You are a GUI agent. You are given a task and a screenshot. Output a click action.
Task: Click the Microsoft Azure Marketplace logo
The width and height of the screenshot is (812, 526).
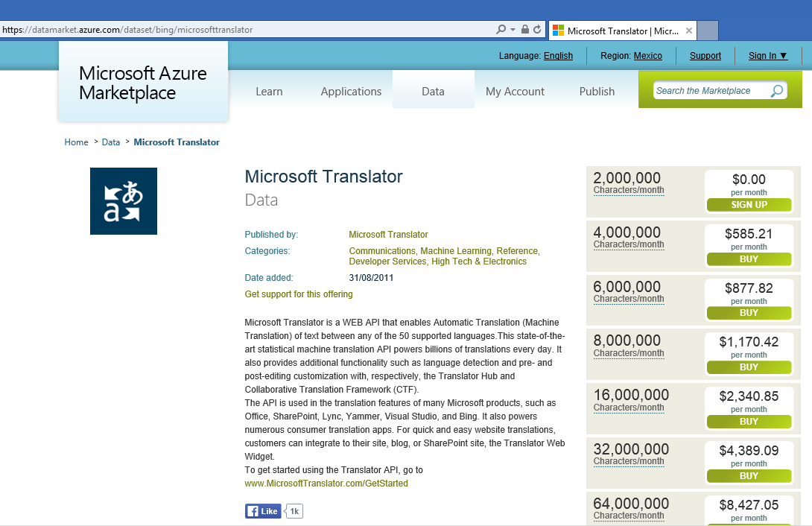pyautogui.click(x=144, y=82)
